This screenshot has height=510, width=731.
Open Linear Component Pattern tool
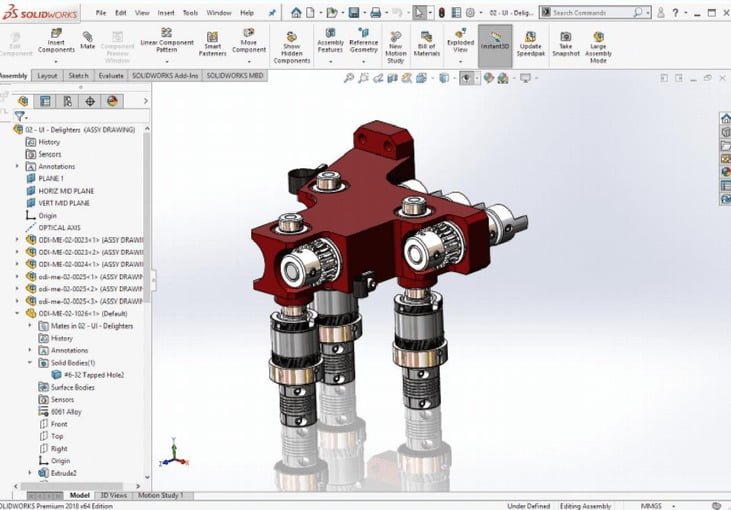pyautogui.click(x=166, y=41)
